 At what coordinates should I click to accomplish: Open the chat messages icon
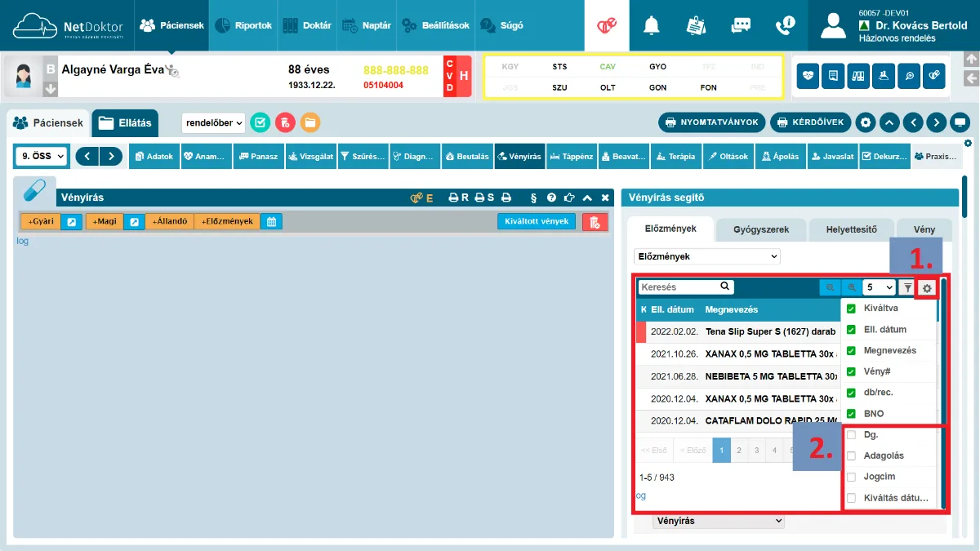(741, 25)
